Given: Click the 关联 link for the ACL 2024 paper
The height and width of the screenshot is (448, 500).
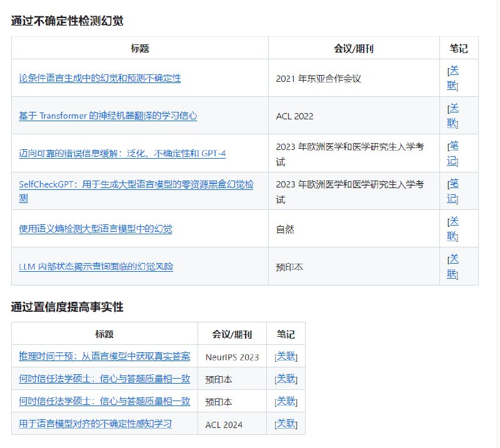Looking at the screenshot, I should click(x=286, y=424).
